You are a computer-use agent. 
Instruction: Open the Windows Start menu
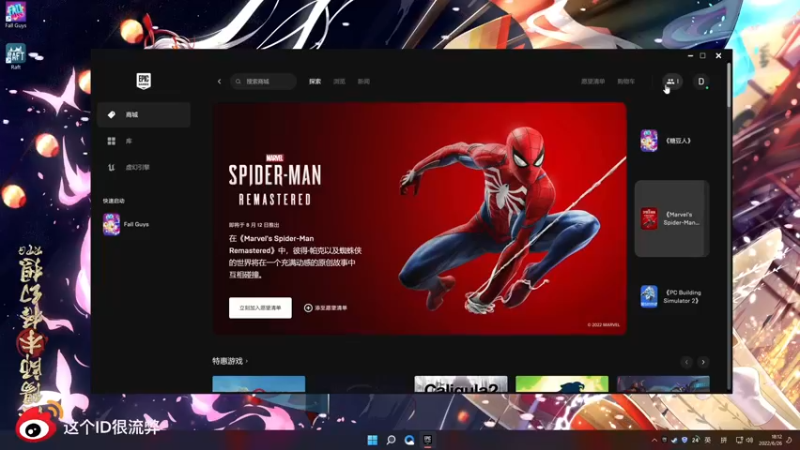tap(372, 440)
